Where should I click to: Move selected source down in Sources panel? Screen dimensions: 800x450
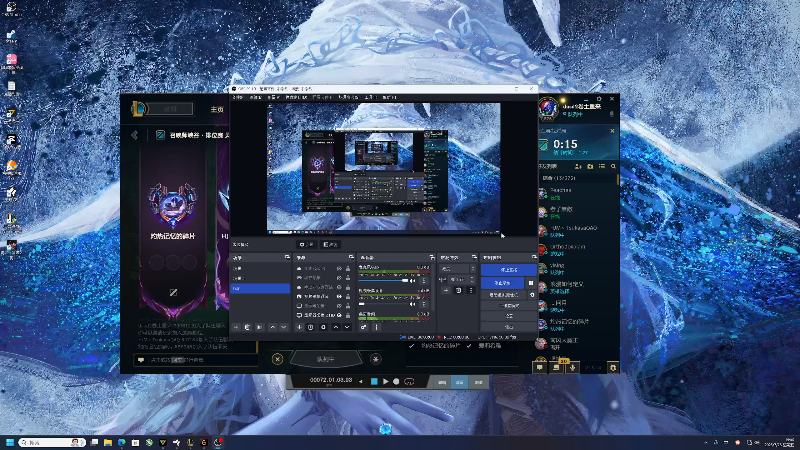click(347, 327)
